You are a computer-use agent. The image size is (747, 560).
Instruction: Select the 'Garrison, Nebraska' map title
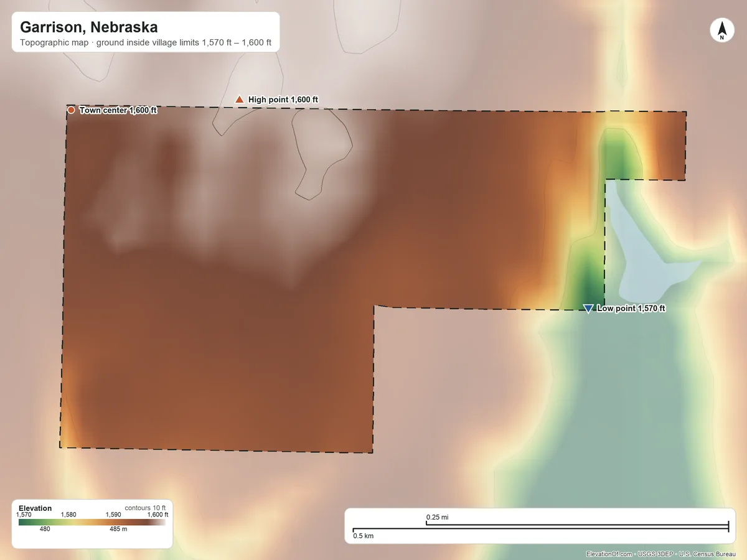89,27
